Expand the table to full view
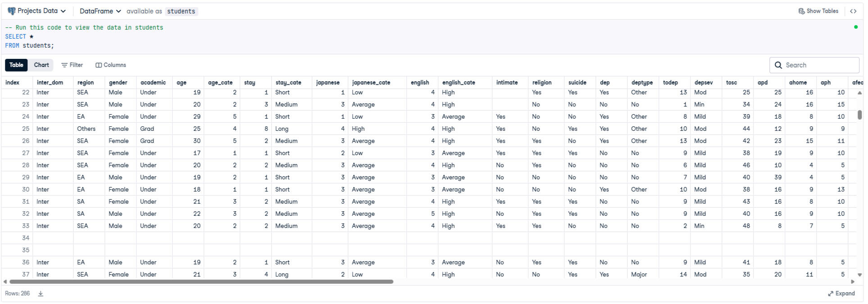868x304 pixels. click(x=841, y=294)
